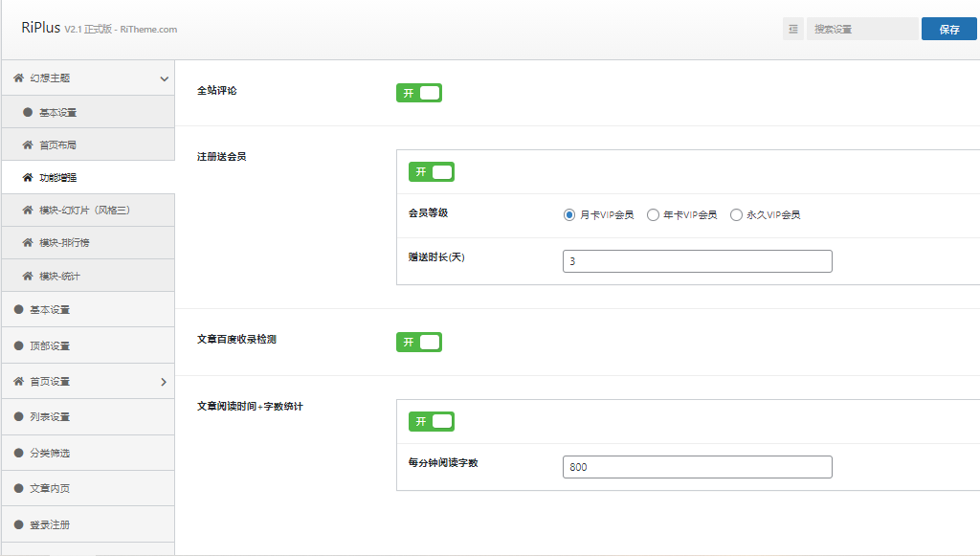Screen dimensions: 980x556
Task: Turn off 文章百度收录检测 toggle
Action: (419, 342)
